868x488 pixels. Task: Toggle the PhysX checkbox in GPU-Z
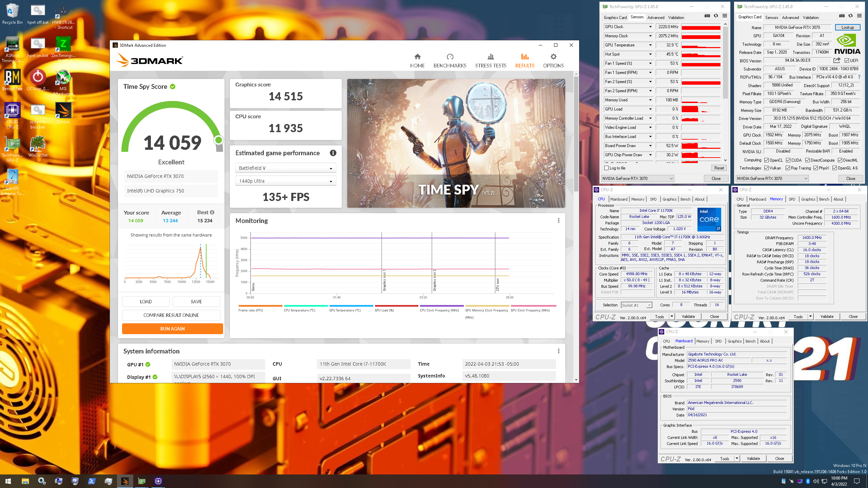(x=815, y=168)
